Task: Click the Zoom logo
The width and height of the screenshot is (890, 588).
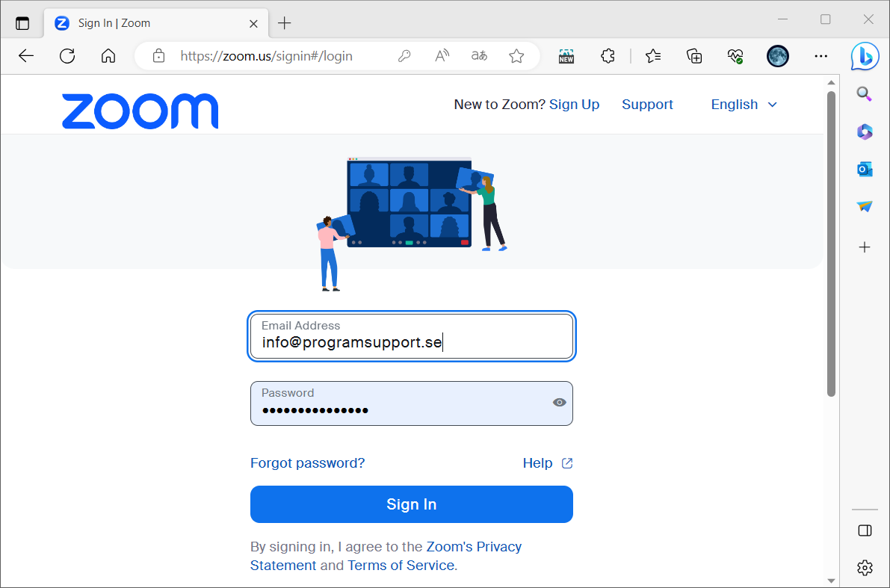Action: tap(140, 111)
